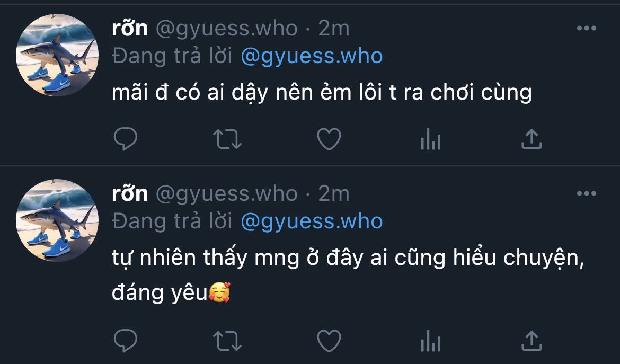The height and width of the screenshot is (364, 620).
Task: Open the 2m timestamp of the first tweet
Action: pyautogui.click(x=334, y=29)
